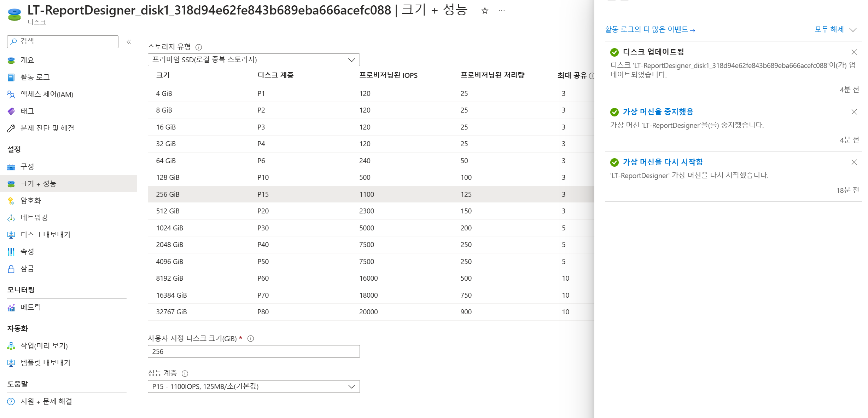Open the Disk Export menu item
The width and height of the screenshot is (868, 418).
tap(45, 235)
